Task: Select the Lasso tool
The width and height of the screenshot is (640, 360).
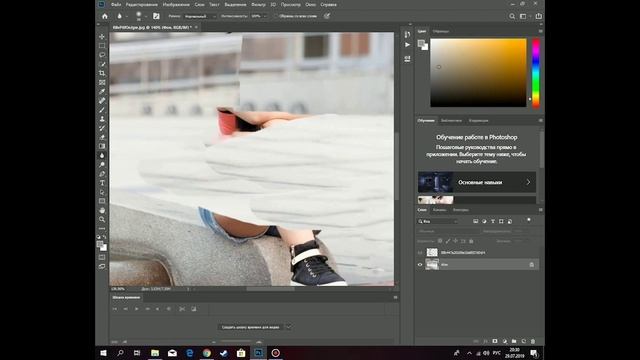Action: pyautogui.click(x=102, y=55)
